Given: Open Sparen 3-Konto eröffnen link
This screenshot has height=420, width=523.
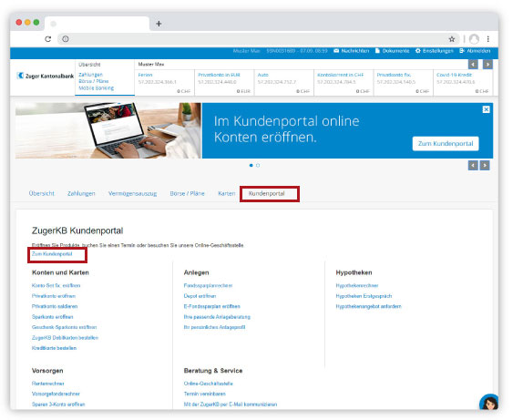Looking at the screenshot, I should coord(58,405).
